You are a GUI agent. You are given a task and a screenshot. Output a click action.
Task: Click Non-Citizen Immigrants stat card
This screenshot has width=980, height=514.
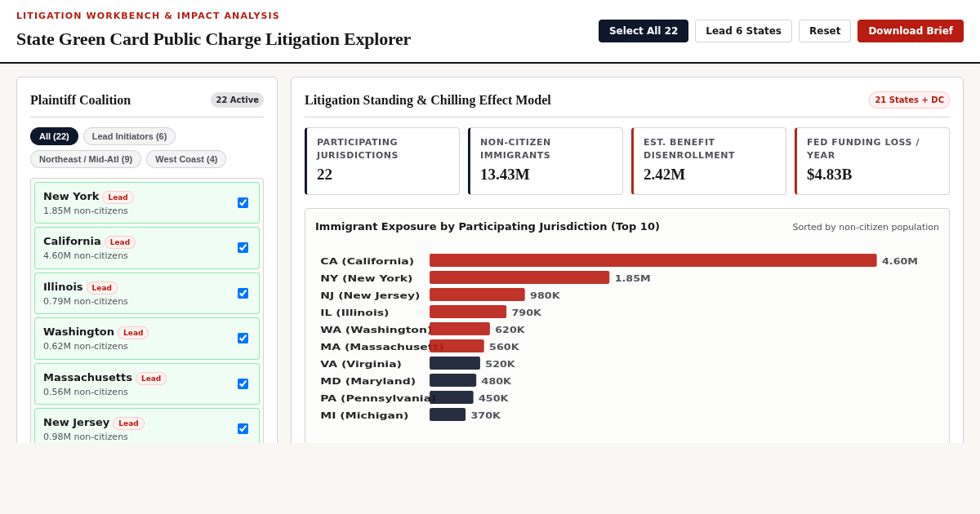click(546, 161)
